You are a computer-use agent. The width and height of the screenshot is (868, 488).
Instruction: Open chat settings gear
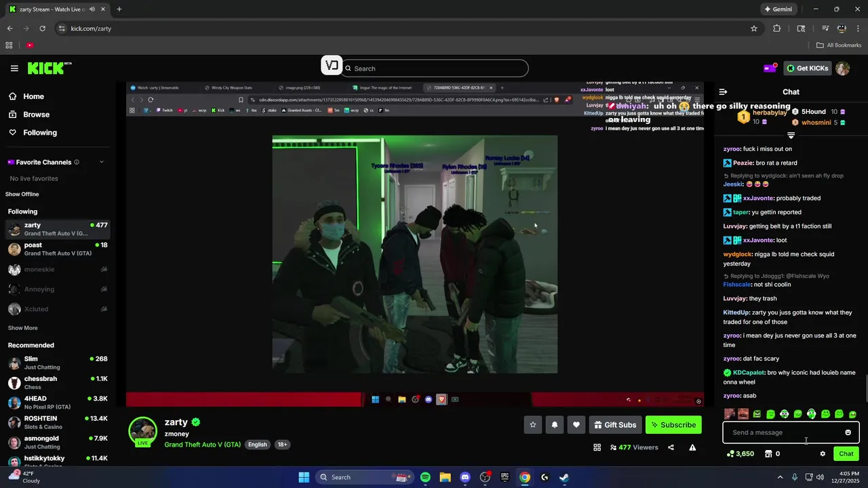[x=823, y=454]
